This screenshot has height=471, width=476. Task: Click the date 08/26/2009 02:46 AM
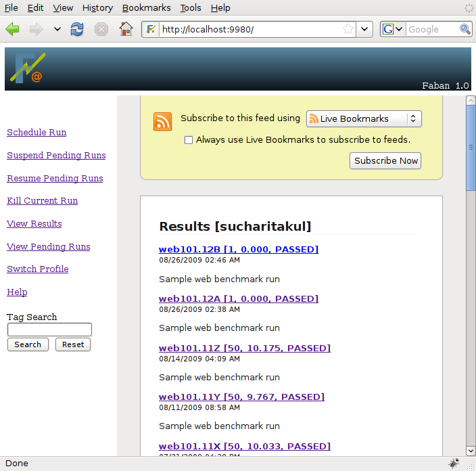coord(199,260)
